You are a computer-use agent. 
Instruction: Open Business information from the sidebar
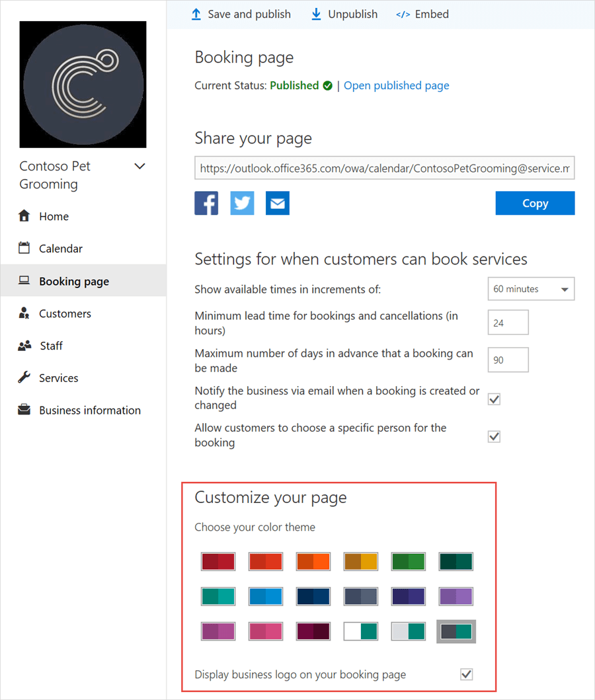tap(23, 410)
